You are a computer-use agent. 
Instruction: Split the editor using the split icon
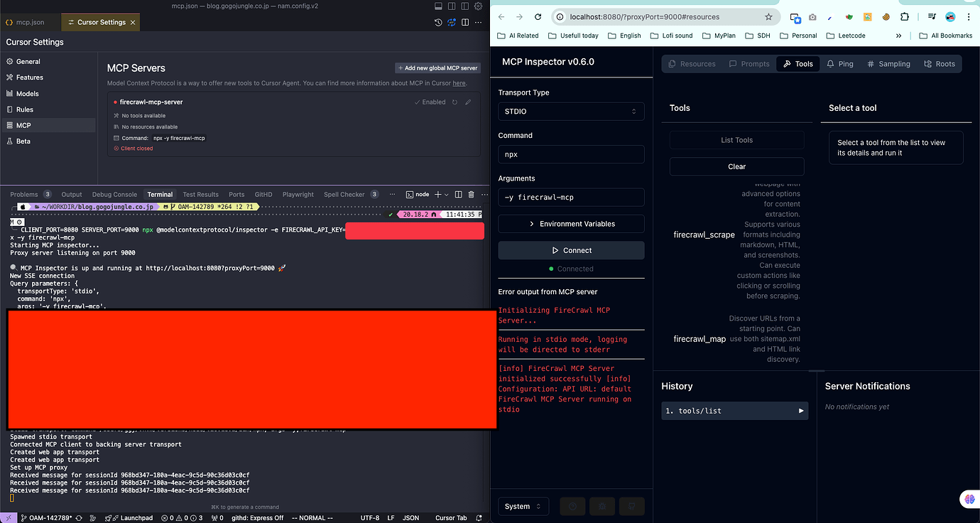coord(466,22)
